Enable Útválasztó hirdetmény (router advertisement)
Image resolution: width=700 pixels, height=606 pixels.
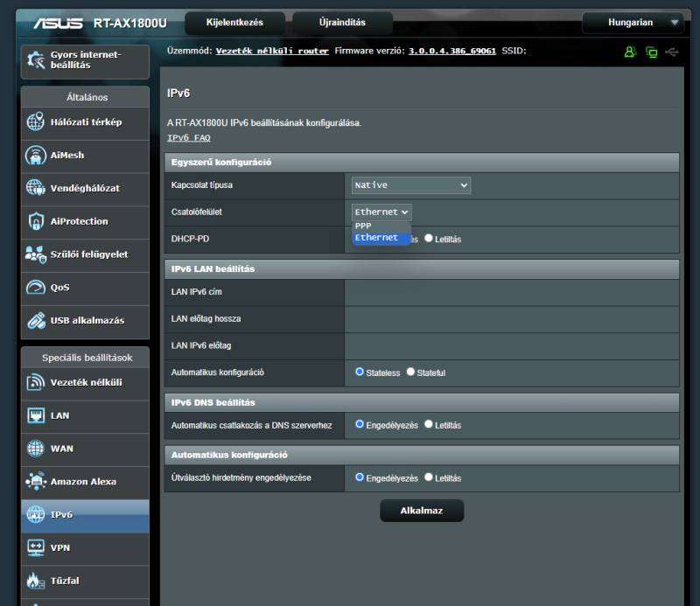[x=360, y=477]
